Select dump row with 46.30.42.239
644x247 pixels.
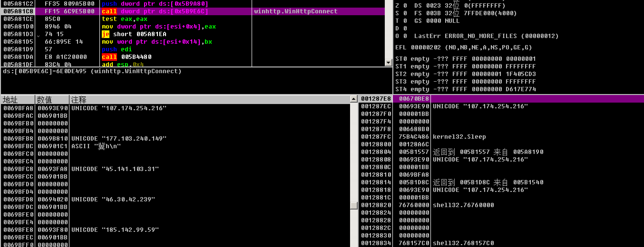pos(176,199)
